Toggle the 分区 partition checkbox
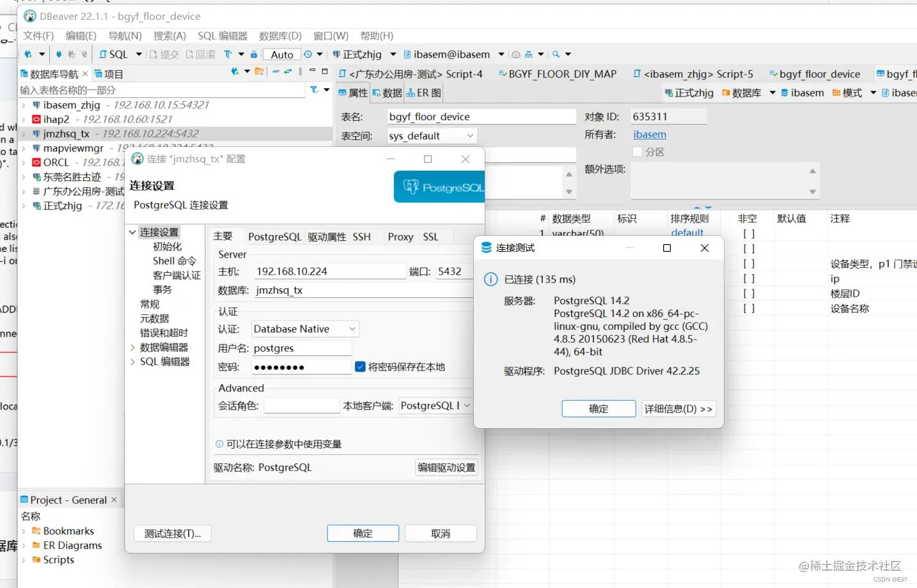Viewport: 917px width, 588px height. tap(638, 151)
